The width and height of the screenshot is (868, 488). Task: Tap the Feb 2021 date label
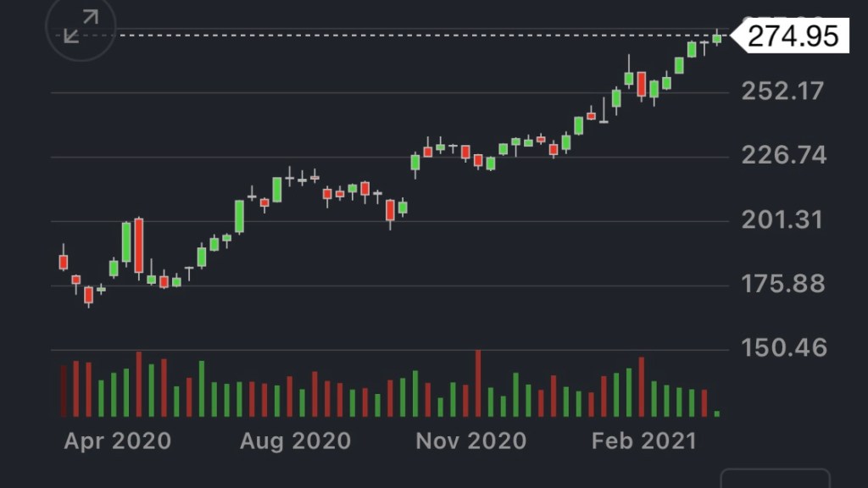[644, 441]
